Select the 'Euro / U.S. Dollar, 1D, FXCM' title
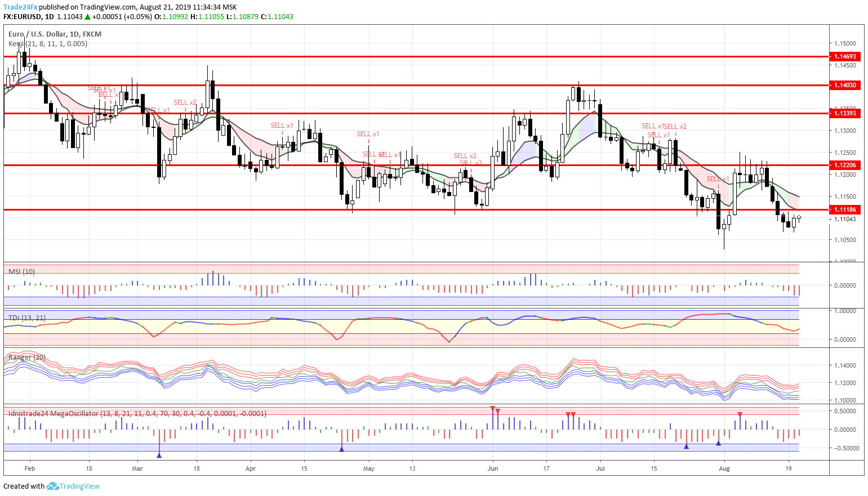Image resolution: width=868 pixels, height=496 pixels. pyautogui.click(x=55, y=34)
